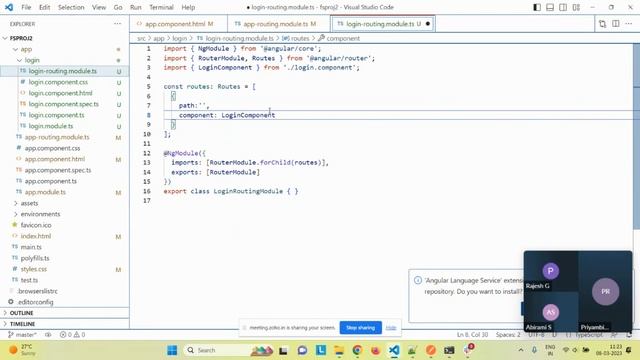The height and width of the screenshot is (360, 640).
Task: Click Spaces: 2 indentation setting
Action: tap(508, 335)
